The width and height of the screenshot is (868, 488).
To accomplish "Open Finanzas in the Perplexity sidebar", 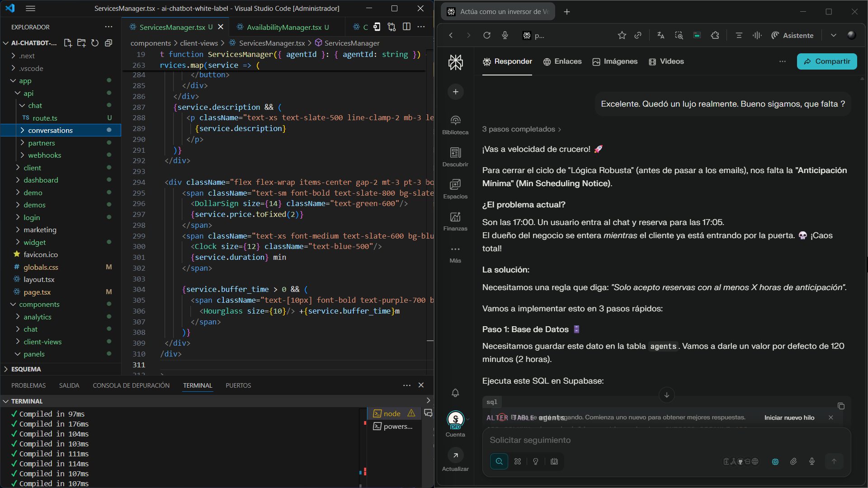I will point(455,221).
